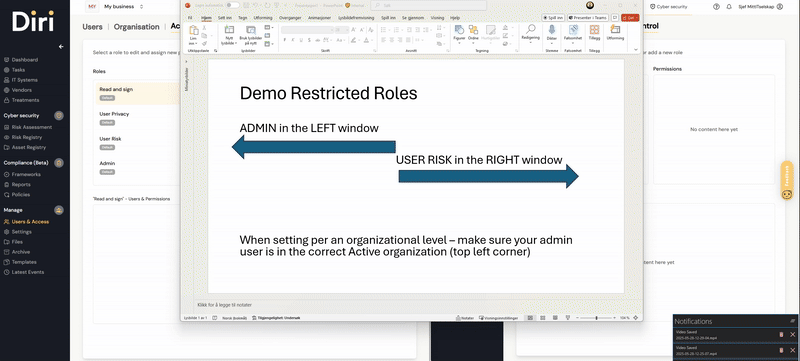This screenshot has width=800, height=361.
Task: Open the Overganger ribbon tab
Action: click(x=289, y=17)
